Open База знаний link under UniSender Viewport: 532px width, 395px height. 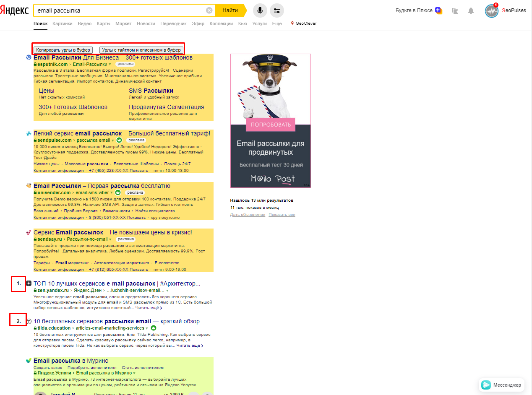(x=46, y=211)
